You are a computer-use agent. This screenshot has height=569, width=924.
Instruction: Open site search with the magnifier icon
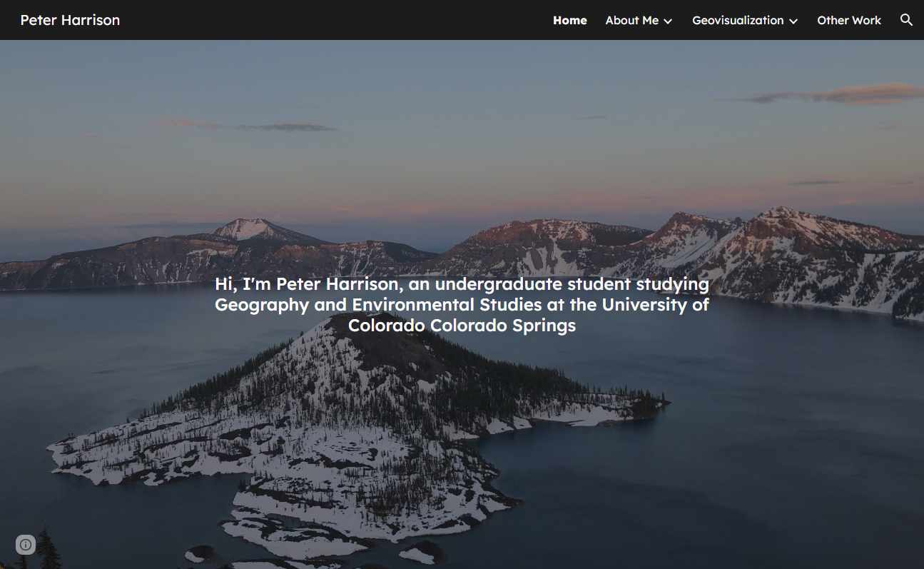click(906, 20)
